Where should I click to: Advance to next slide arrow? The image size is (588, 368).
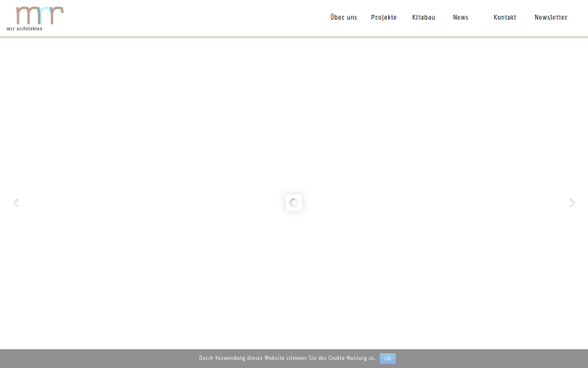572,203
